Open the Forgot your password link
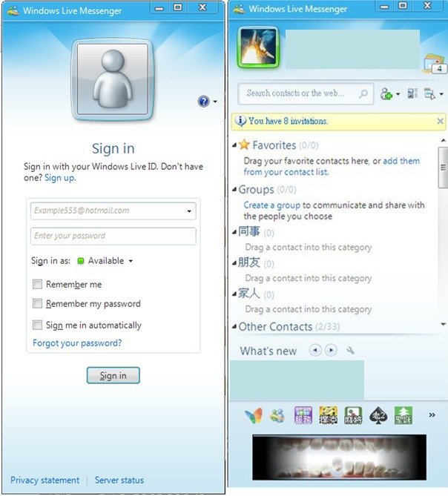 point(77,343)
